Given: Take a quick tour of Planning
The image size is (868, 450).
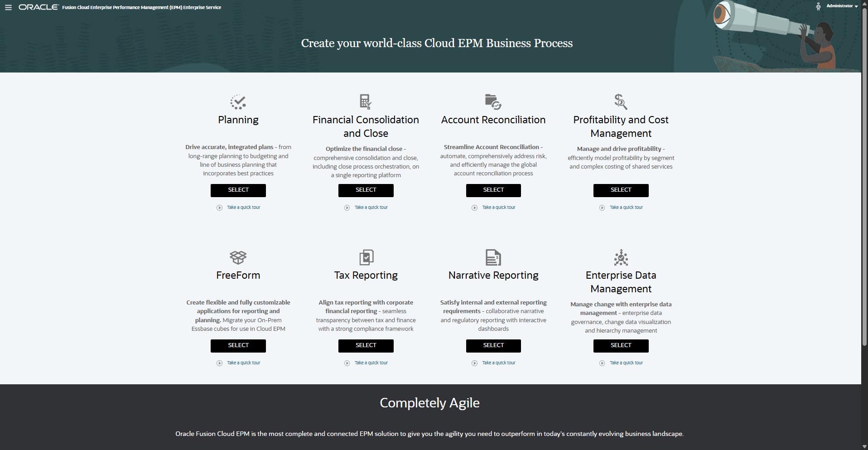Looking at the screenshot, I should pyautogui.click(x=244, y=208).
